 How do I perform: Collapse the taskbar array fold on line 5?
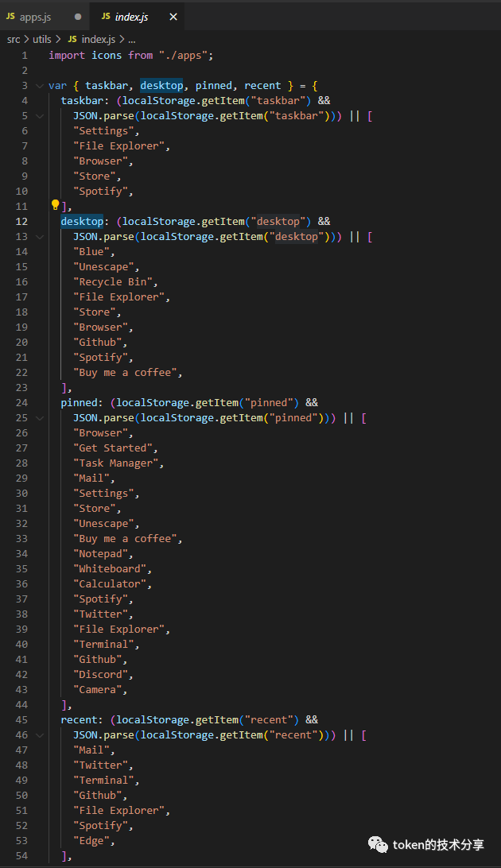[39, 116]
